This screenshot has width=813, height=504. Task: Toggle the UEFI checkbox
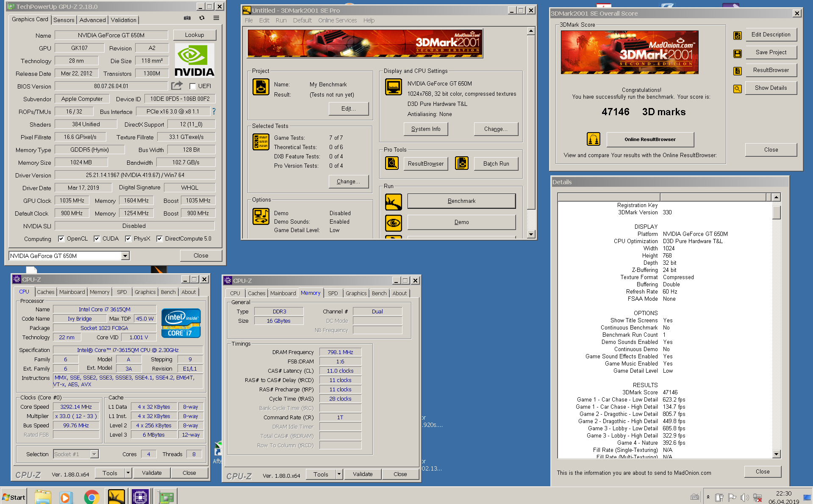click(193, 86)
